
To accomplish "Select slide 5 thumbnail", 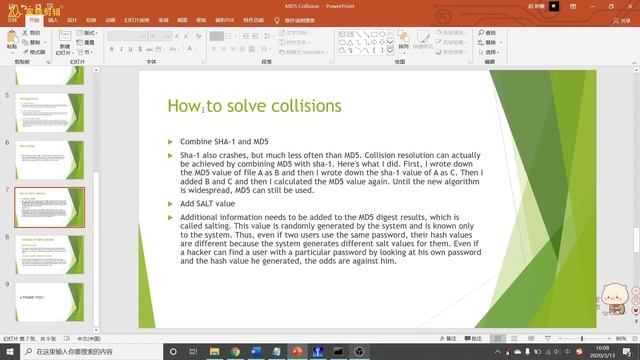I will [x=50, y=113].
